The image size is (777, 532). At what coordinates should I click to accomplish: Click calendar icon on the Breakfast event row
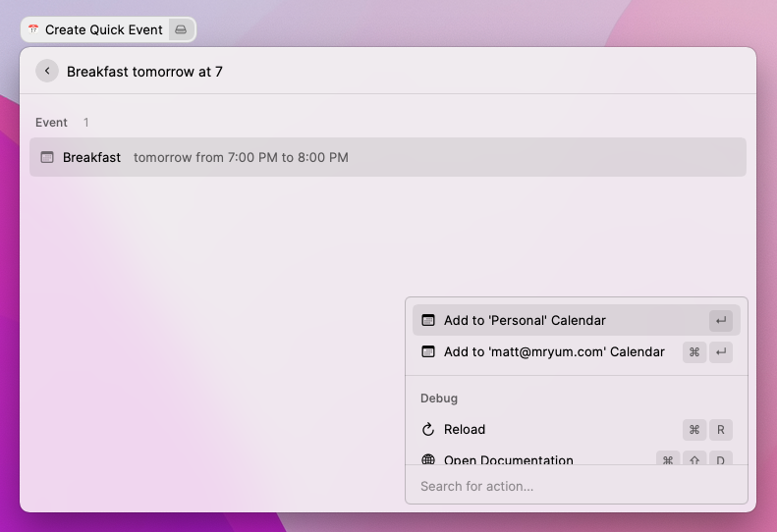click(x=47, y=157)
